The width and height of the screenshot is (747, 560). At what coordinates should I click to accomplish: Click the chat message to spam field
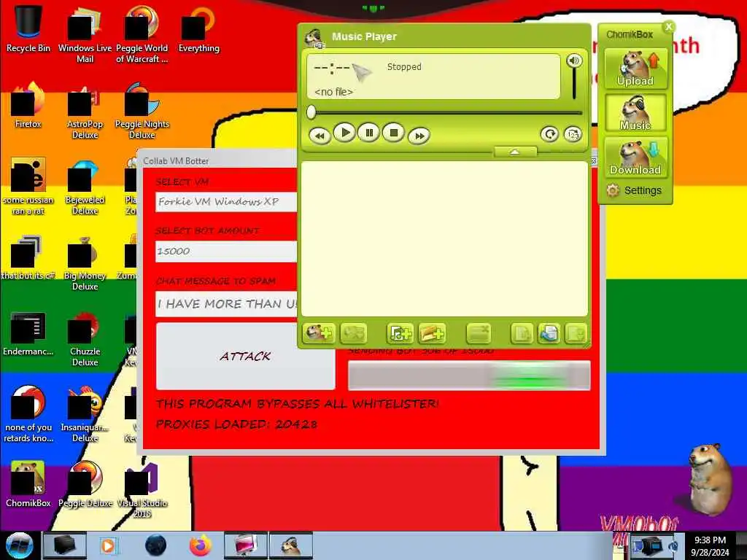[x=227, y=304]
